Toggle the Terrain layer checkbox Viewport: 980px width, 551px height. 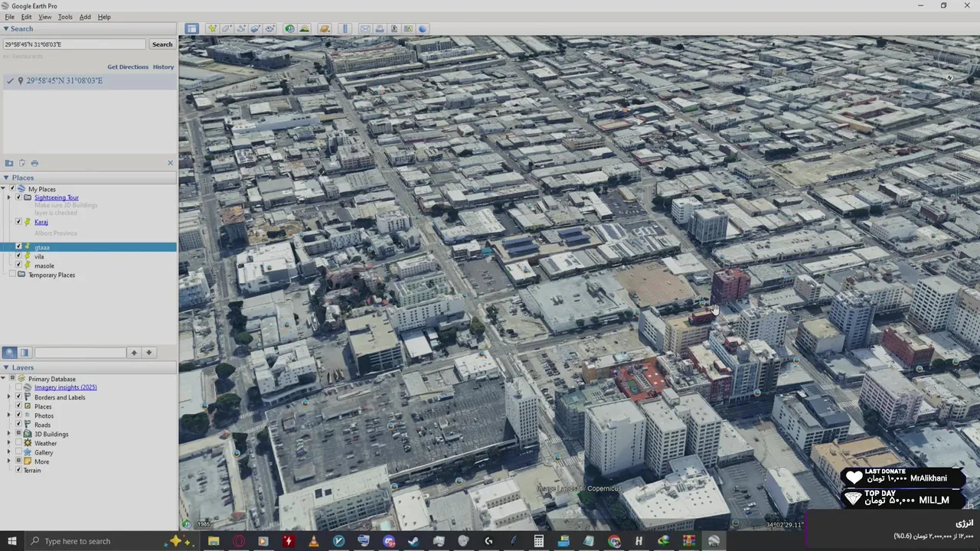[x=18, y=470]
